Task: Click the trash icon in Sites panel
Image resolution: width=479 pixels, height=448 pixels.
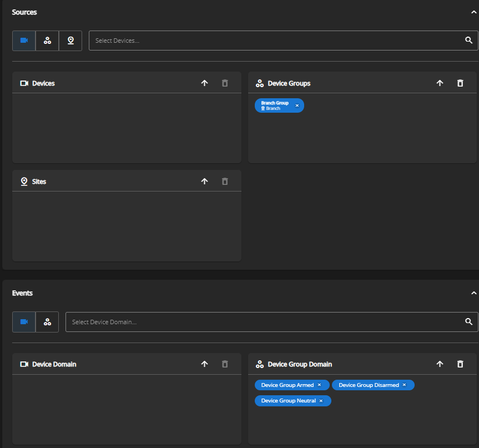Action: [225, 182]
